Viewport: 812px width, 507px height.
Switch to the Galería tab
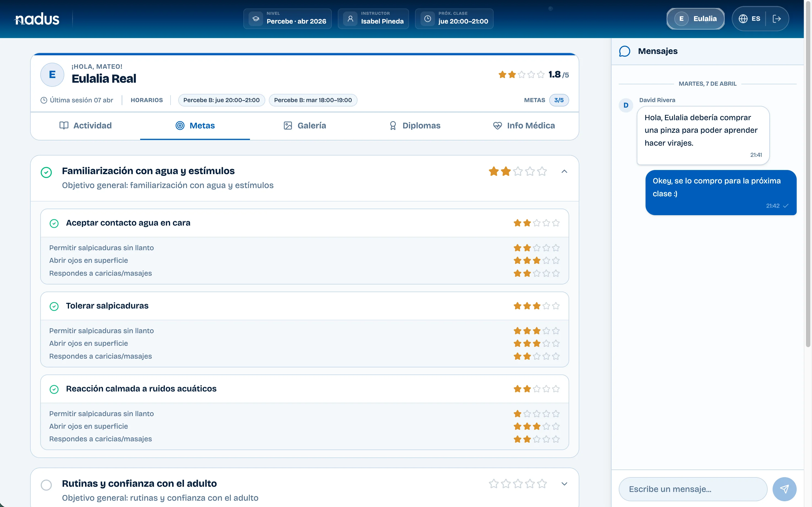(304, 126)
